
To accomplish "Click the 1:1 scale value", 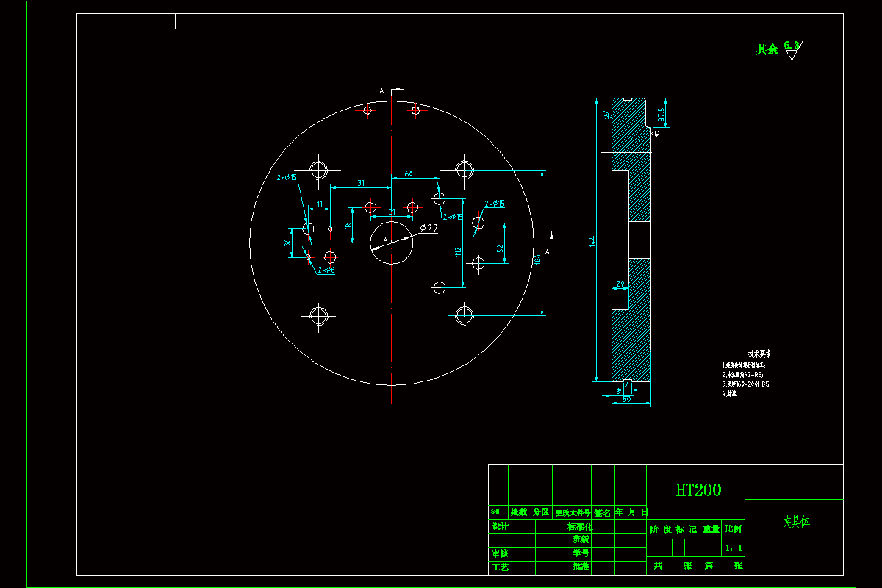I will click(x=734, y=548).
